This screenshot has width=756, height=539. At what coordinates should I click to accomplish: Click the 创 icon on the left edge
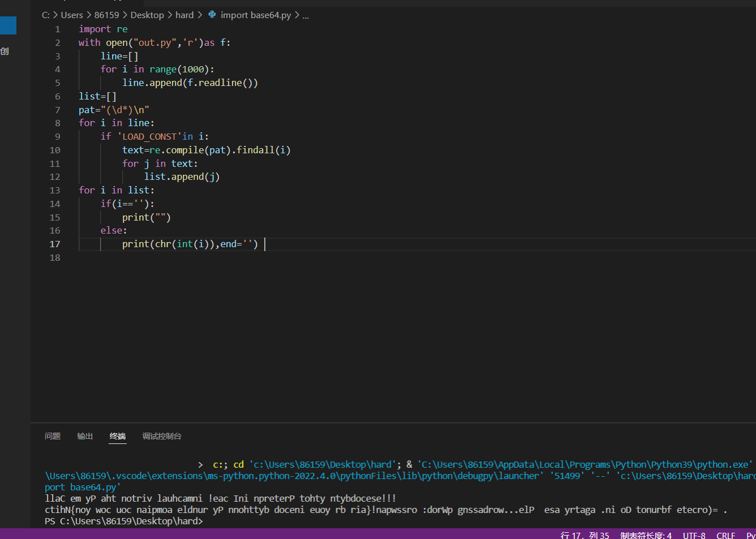click(5, 51)
